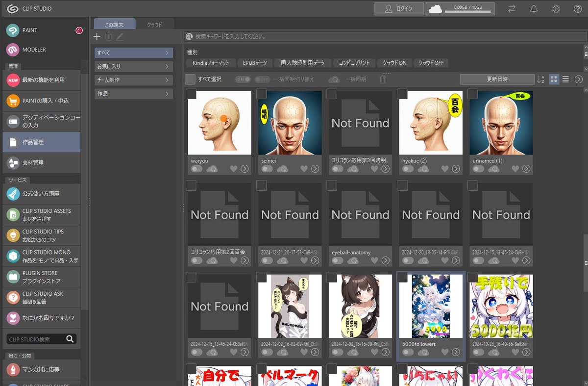This screenshot has height=386, width=588.
Task: Toggle cloud sync switch for waryou
Action: click(x=197, y=169)
